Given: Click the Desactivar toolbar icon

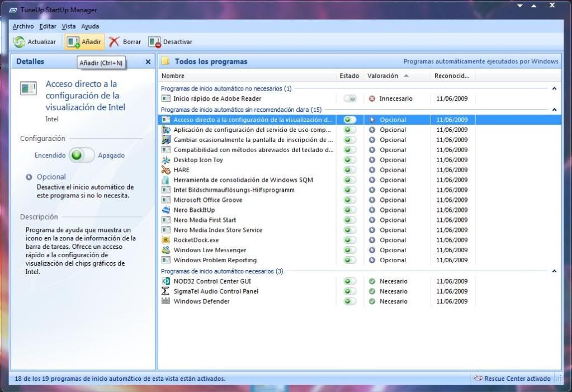Looking at the screenshot, I should (x=154, y=42).
